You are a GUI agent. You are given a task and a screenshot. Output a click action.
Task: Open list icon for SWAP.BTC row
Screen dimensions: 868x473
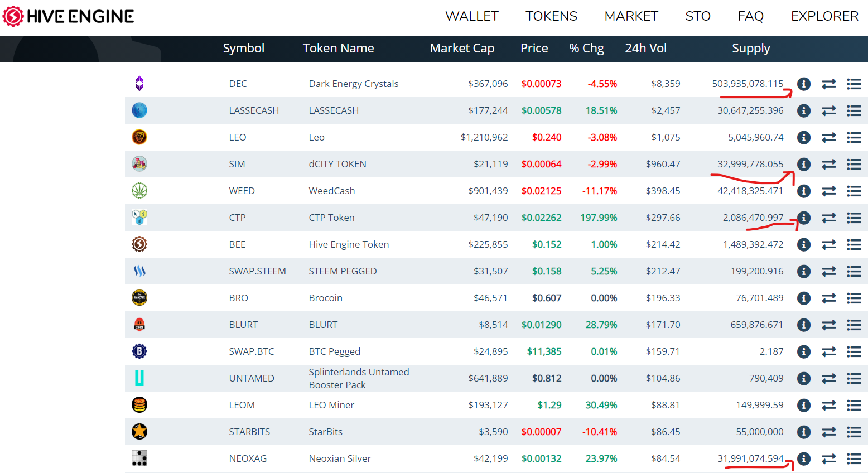tap(854, 351)
